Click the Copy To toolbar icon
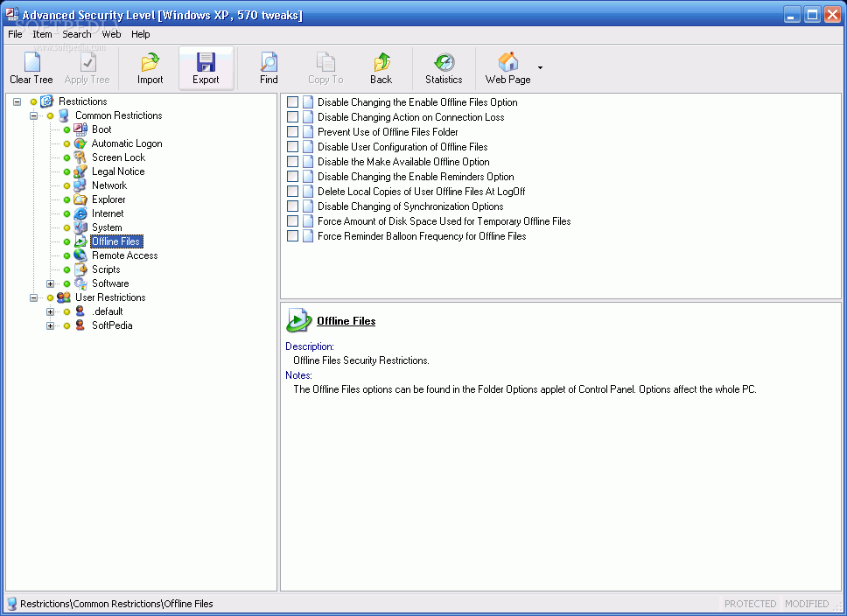Image resolution: width=847 pixels, height=616 pixels. [325, 62]
